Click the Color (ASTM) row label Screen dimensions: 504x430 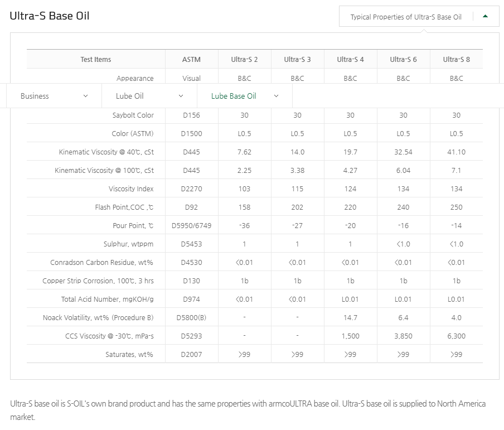pyautogui.click(x=133, y=133)
